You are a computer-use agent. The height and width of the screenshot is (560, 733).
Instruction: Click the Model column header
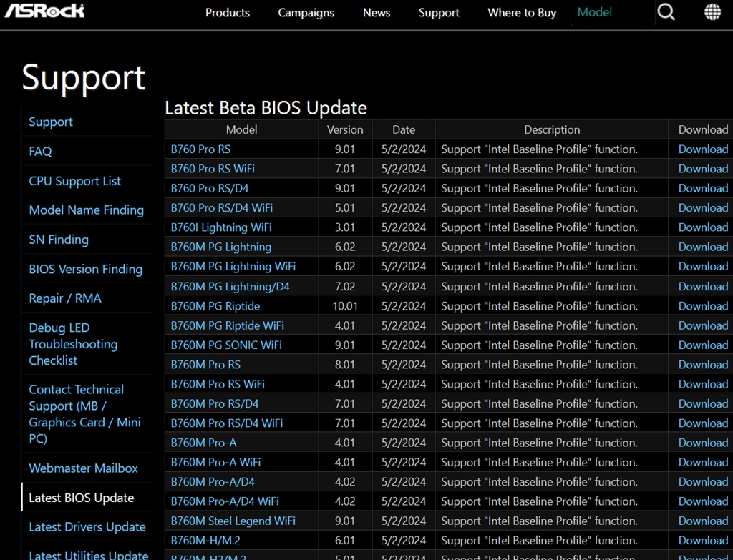click(242, 129)
